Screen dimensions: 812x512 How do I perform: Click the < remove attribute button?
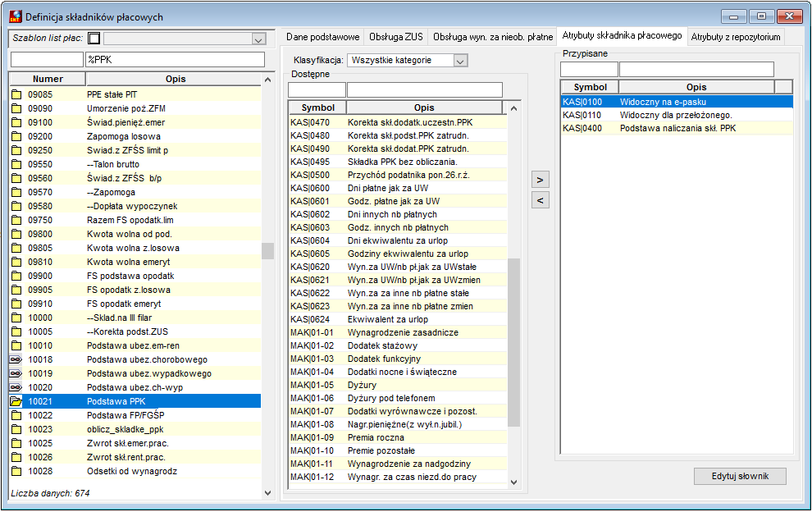(541, 200)
